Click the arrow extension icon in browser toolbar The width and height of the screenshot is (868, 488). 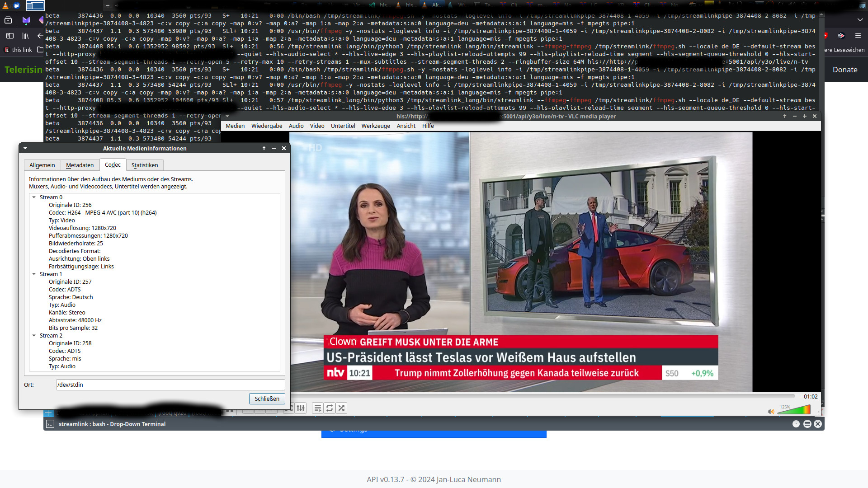(x=841, y=36)
